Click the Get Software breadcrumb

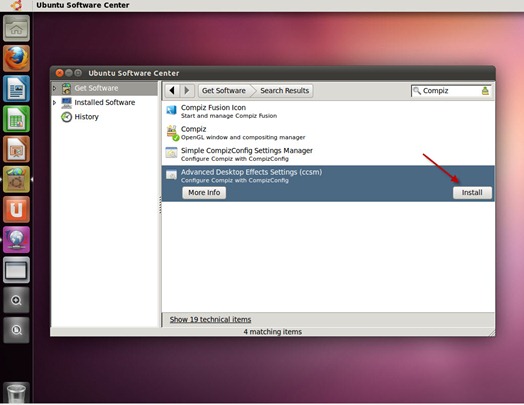(x=224, y=91)
